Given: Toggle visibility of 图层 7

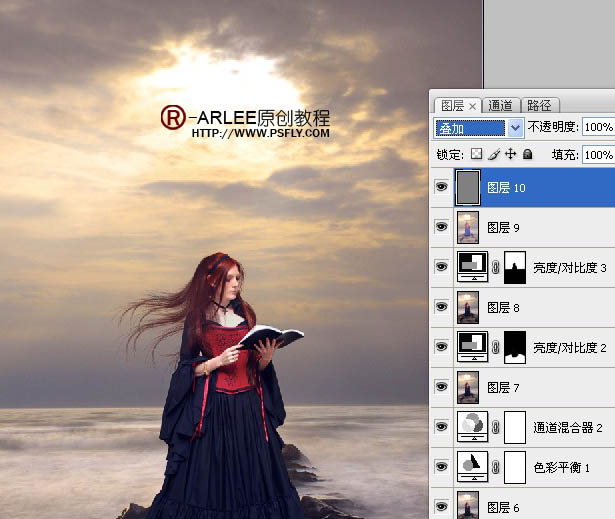Looking at the screenshot, I should coord(441,387).
